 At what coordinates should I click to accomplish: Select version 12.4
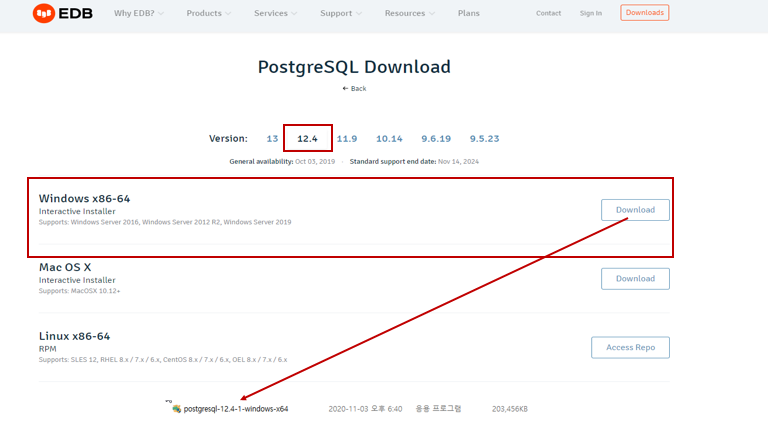coord(308,139)
